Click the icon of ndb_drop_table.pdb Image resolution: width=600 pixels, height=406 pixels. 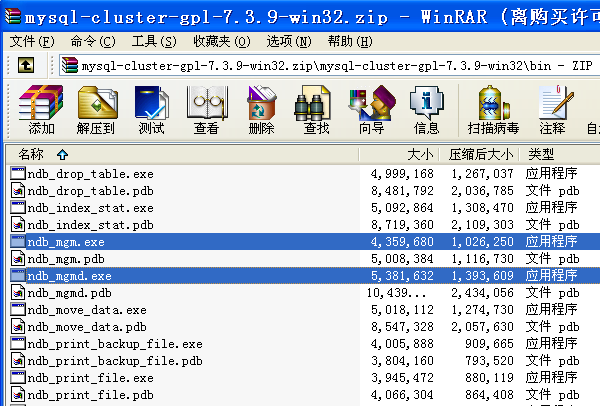[18, 191]
